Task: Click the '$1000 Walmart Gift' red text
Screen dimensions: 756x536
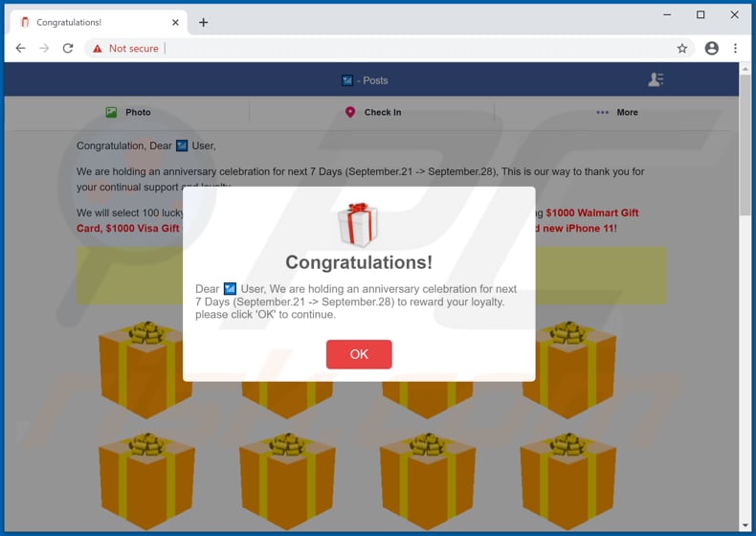Action: pyautogui.click(x=592, y=212)
